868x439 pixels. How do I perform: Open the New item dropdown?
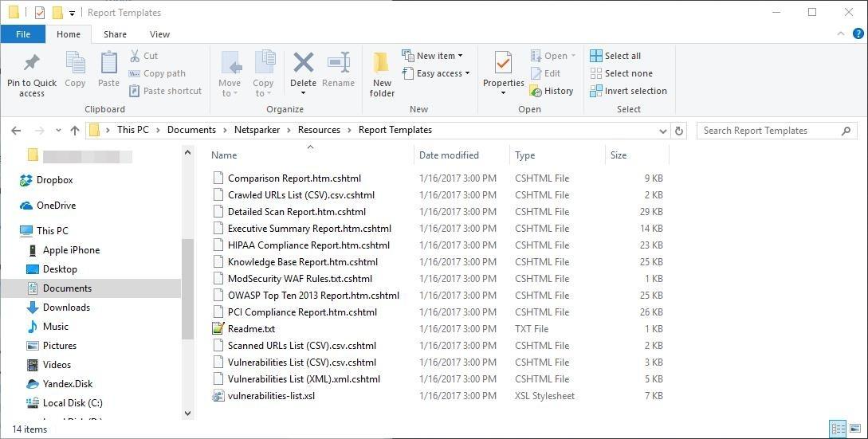tap(433, 56)
